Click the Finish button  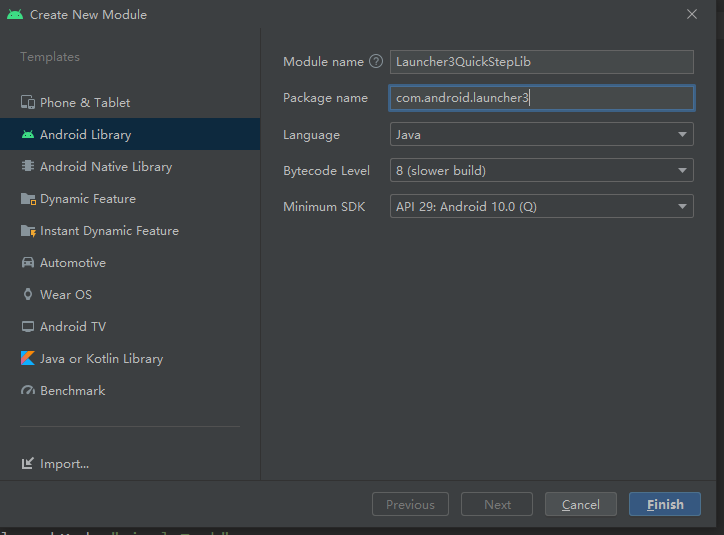pyautogui.click(x=665, y=504)
